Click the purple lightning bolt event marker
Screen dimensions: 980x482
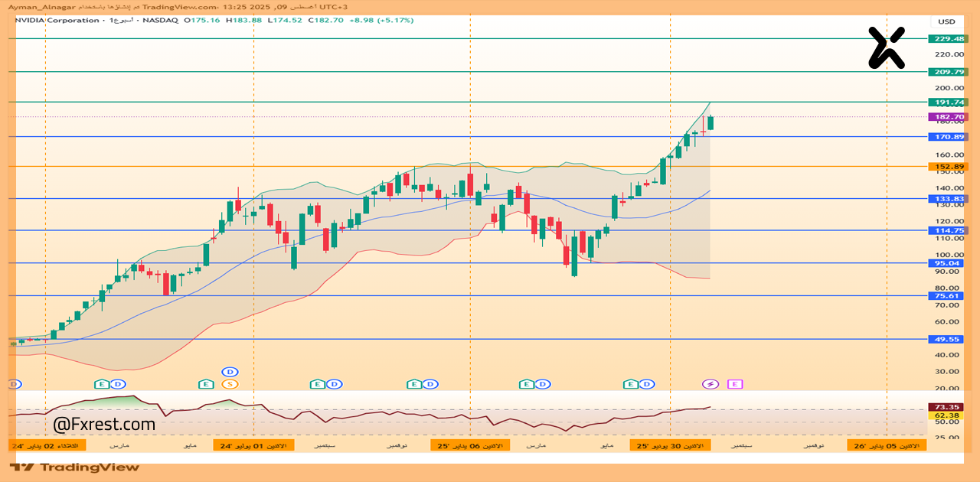(x=710, y=384)
